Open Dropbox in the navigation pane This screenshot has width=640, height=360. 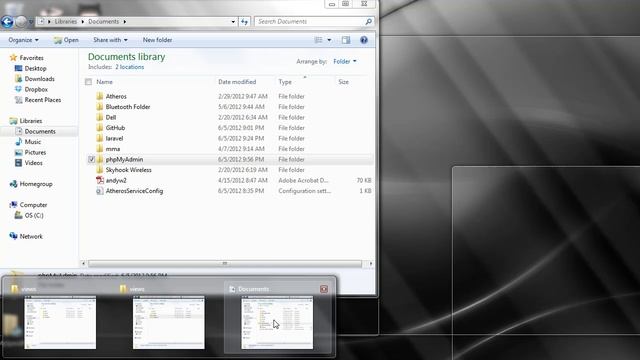(x=36, y=89)
